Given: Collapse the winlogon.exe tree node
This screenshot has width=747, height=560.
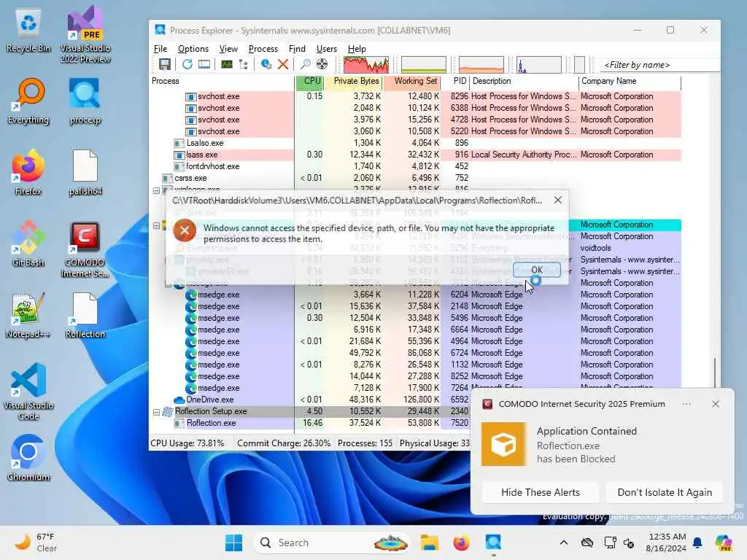Looking at the screenshot, I should click(x=156, y=190).
